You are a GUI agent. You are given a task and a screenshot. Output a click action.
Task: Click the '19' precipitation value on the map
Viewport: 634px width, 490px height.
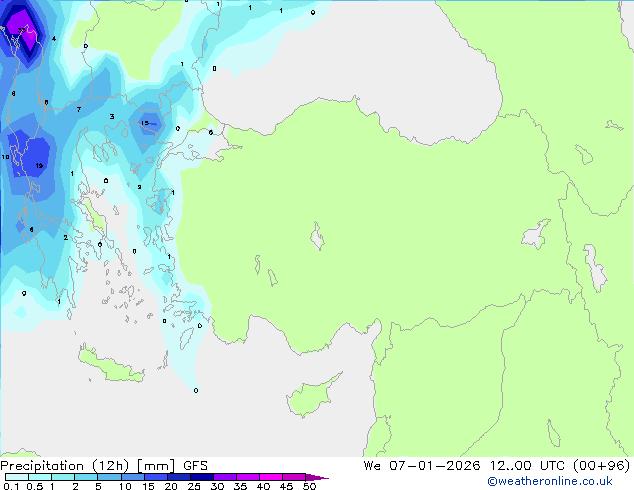point(39,166)
